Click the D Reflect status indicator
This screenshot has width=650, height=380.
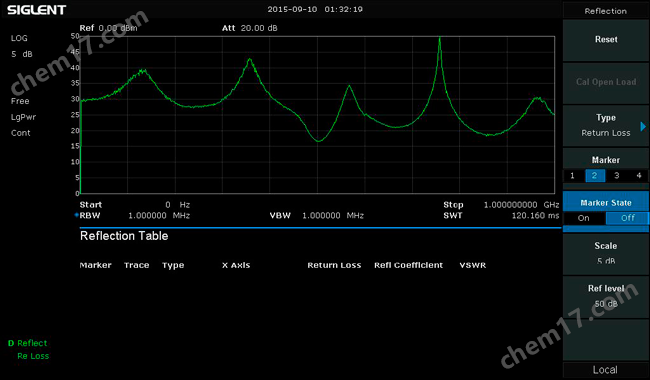(x=27, y=343)
